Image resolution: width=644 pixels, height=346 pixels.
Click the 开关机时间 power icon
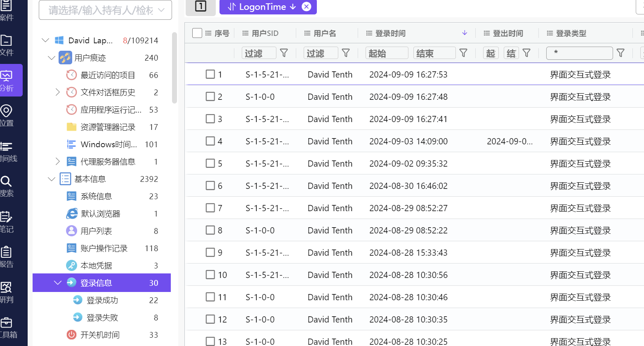click(71, 335)
